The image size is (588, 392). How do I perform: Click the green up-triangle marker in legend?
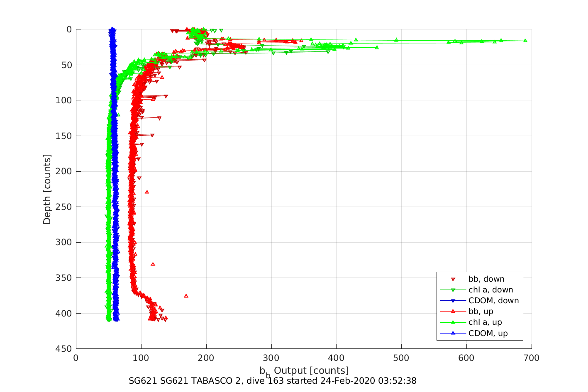pyautogui.click(x=453, y=322)
